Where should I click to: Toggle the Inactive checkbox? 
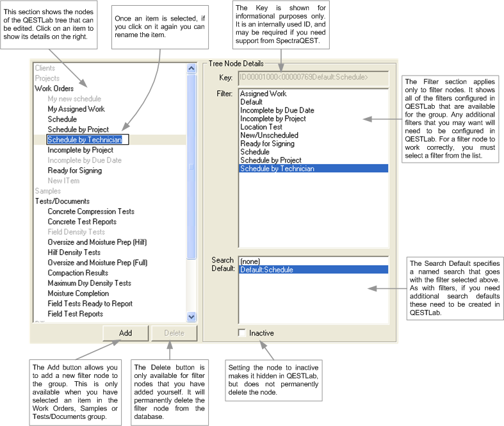(x=241, y=333)
